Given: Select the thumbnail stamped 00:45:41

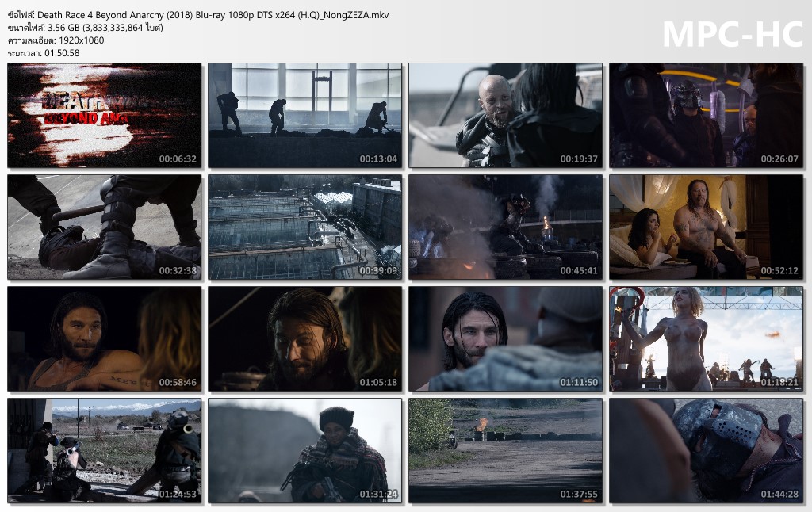Looking at the screenshot, I should tap(505, 227).
